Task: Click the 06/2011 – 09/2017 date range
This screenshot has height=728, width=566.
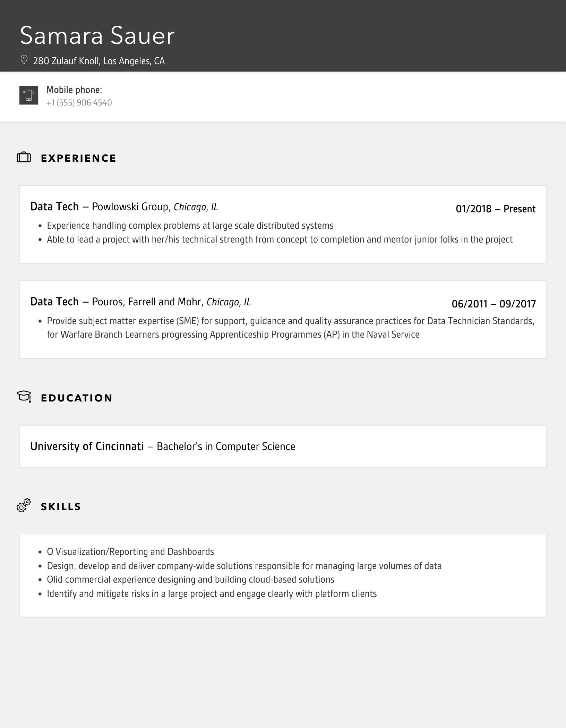Action: pyautogui.click(x=494, y=304)
